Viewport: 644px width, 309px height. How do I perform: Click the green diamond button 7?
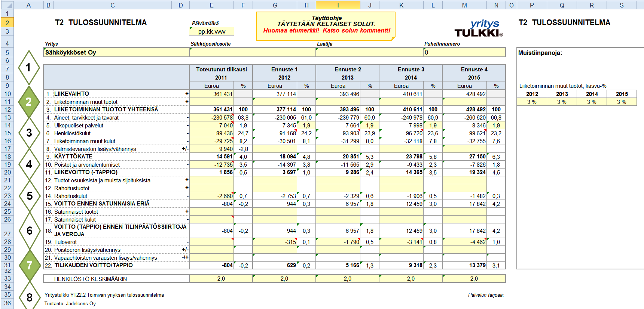[x=29, y=265]
